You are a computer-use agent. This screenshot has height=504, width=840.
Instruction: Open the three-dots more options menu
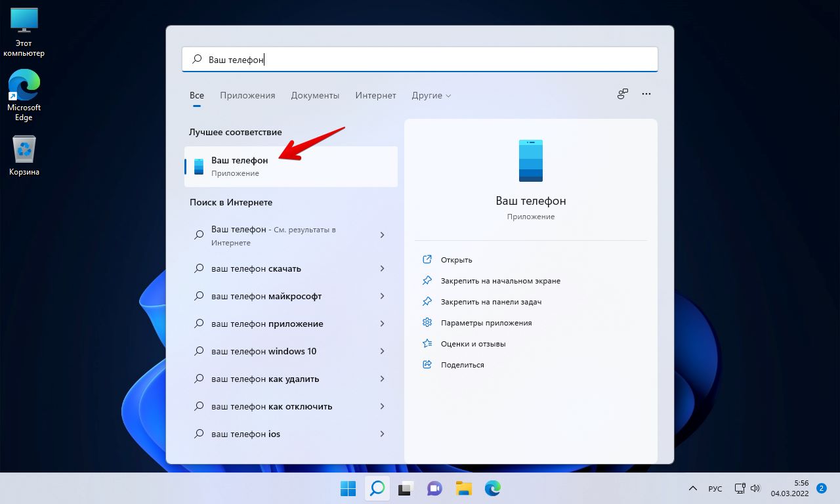[x=646, y=94]
